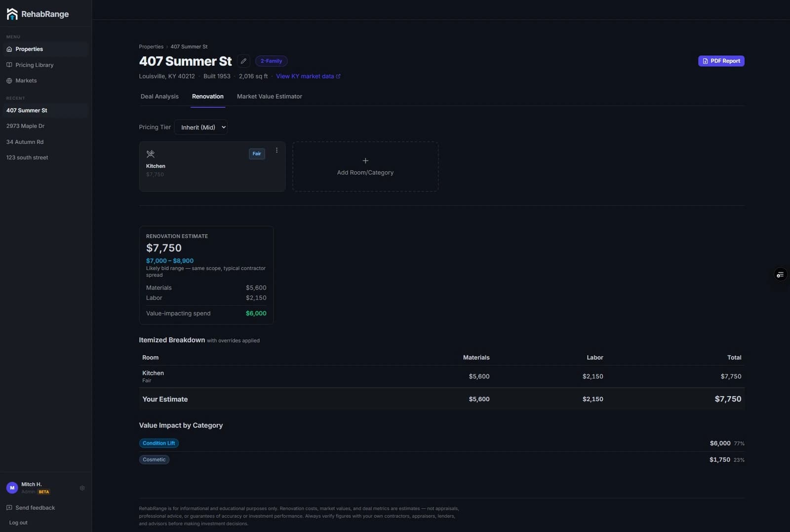Click the Fair condition badge on Kitchen card

pyautogui.click(x=257, y=154)
